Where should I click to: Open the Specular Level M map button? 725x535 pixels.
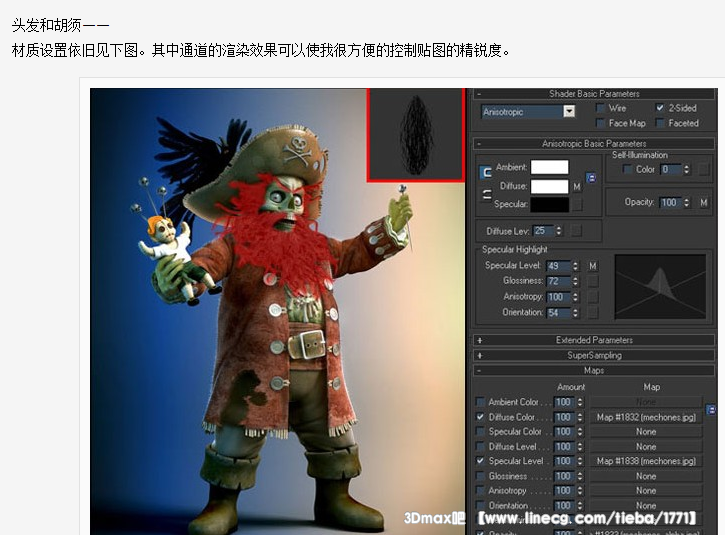[592, 266]
